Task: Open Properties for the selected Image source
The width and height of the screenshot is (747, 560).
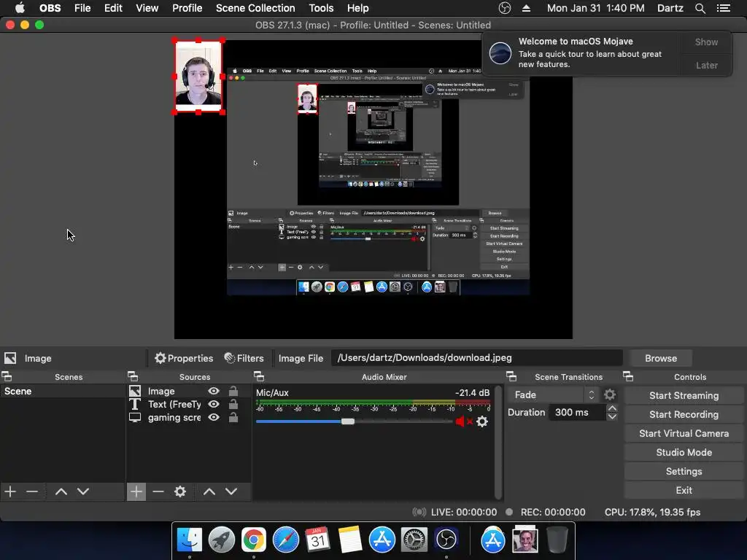Action: pyautogui.click(x=184, y=358)
